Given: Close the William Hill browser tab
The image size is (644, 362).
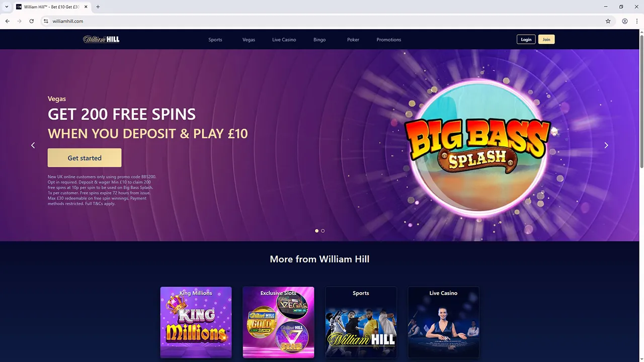Looking at the screenshot, I should pos(86,7).
